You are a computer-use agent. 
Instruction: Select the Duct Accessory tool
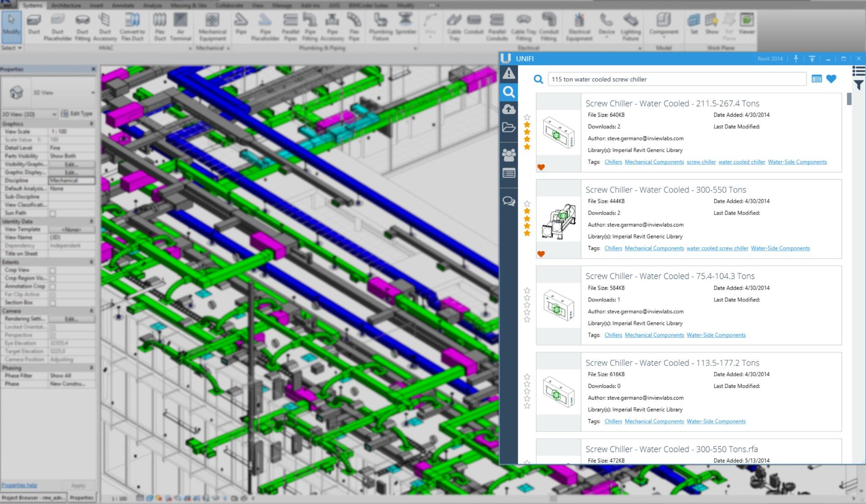[x=105, y=27]
